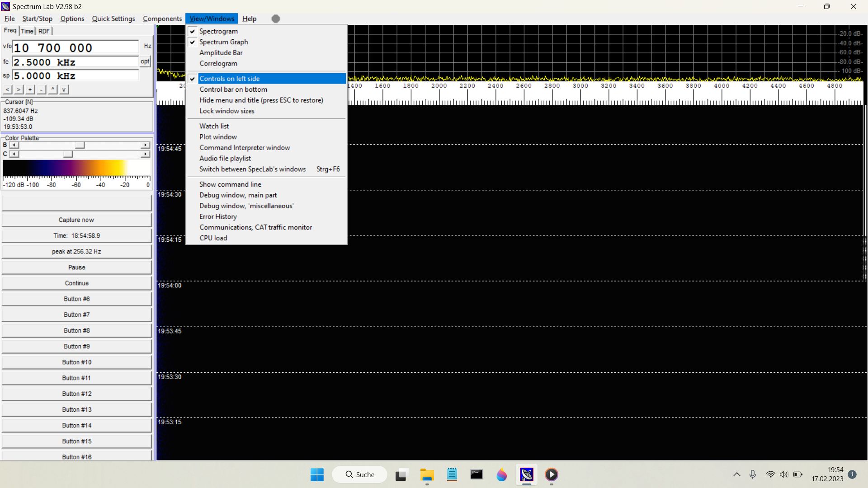This screenshot has width=868, height=488.
Task: Click right arrow of Contrast (C) slider
Action: pyautogui.click(x=145, y=154)
